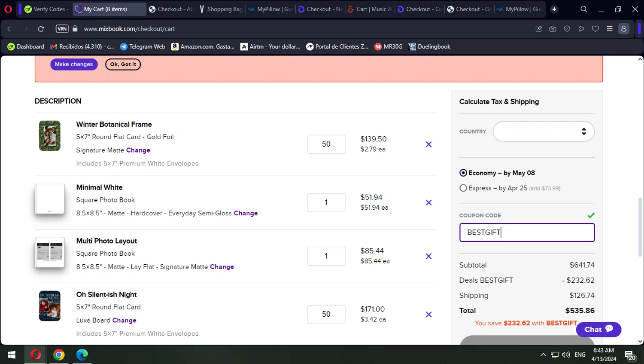644x364 pixels.
Task: Open Multi Photo Layout thumbnail
Action: pyautogui.click(x=50, y=253)
